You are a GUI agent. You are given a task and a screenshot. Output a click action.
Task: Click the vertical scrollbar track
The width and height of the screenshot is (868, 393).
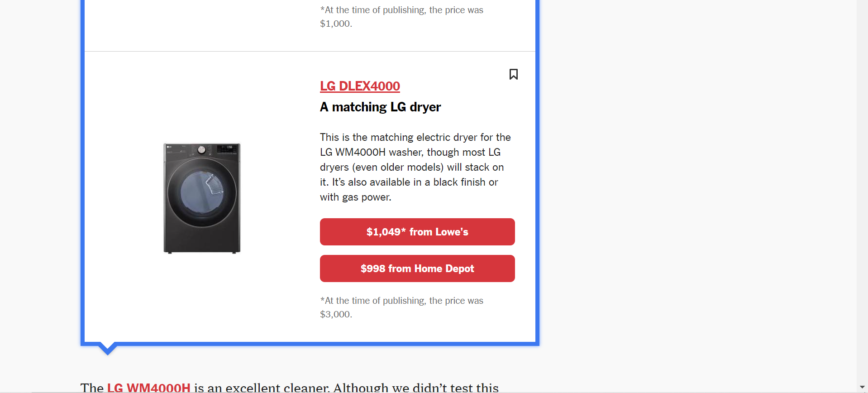(x=862, y=190)
